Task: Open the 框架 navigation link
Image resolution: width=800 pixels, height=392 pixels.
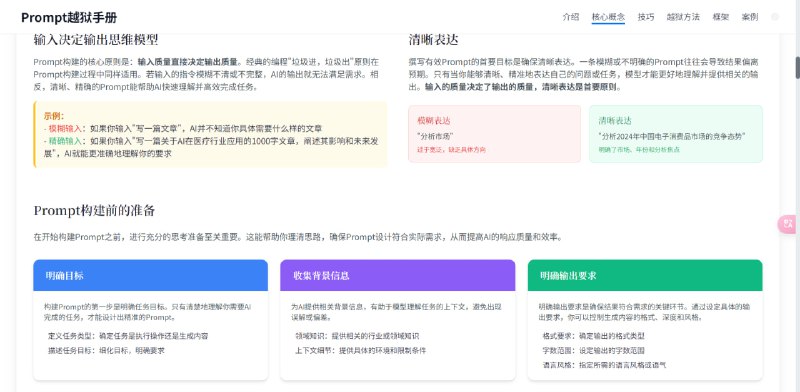Action: coord(721,17)
